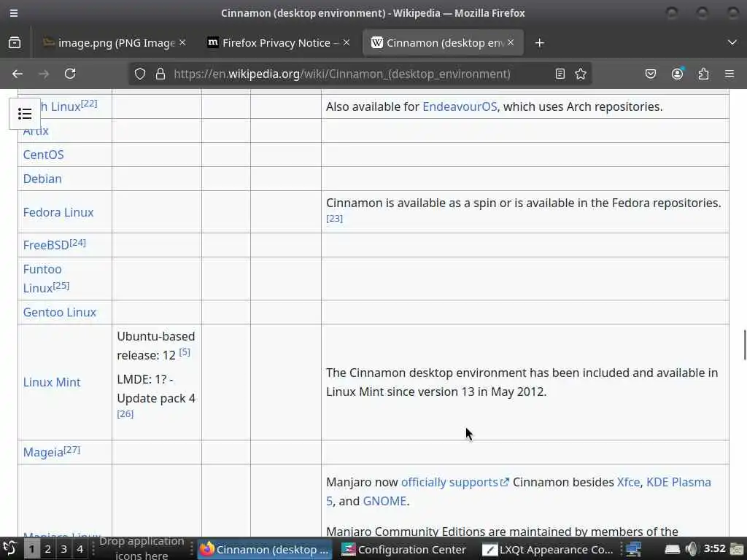Open the Firefox window menu icon
Screen dimensions: 747x560
[x=14, y=13]
